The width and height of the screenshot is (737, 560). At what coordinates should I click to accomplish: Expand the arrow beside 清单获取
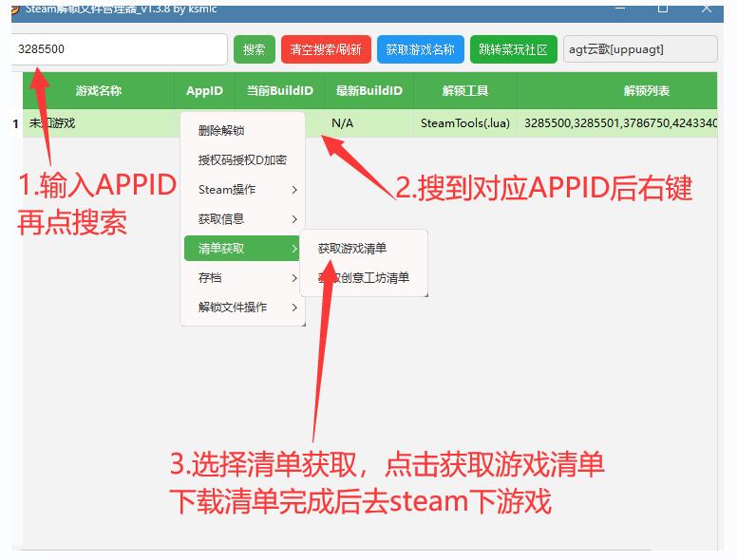pyautogui.click(x=294, y=248)
